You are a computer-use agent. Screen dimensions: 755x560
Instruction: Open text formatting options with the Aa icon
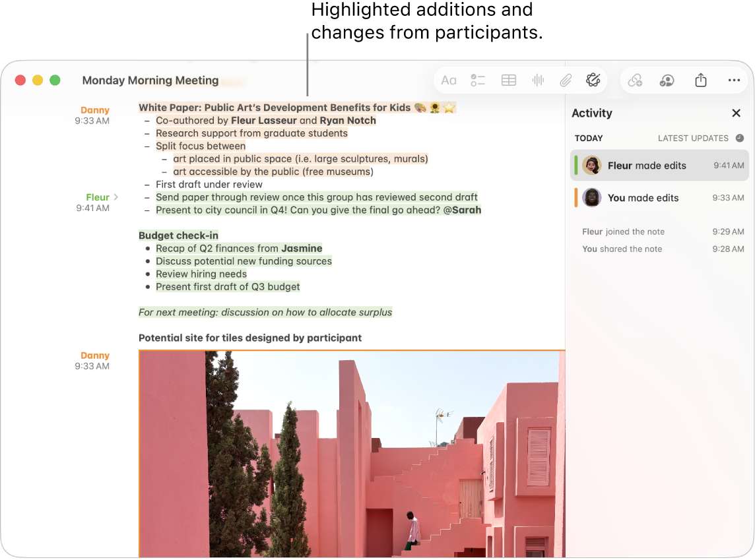[449, 80]
